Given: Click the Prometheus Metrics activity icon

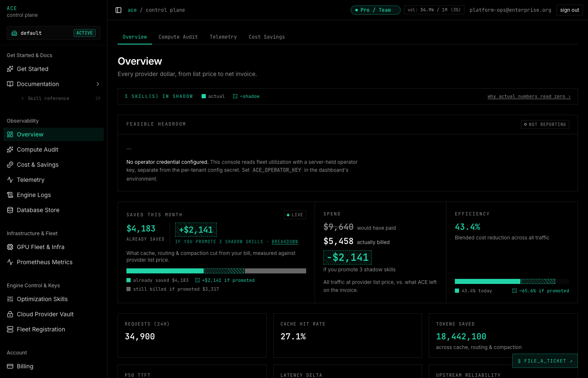Looking at the screenshot, I should tap(10, 262).
